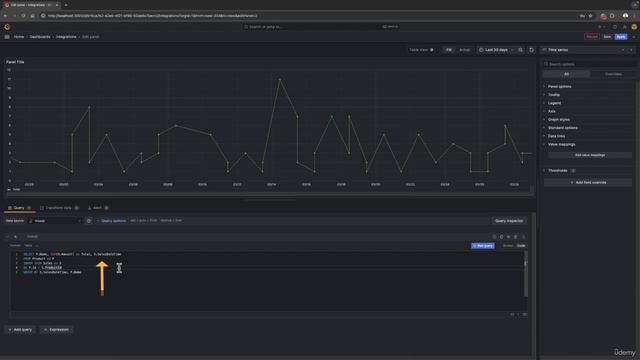Open the Grafana help icon
This screenshot has height=360, width=640.
point(615,27)
